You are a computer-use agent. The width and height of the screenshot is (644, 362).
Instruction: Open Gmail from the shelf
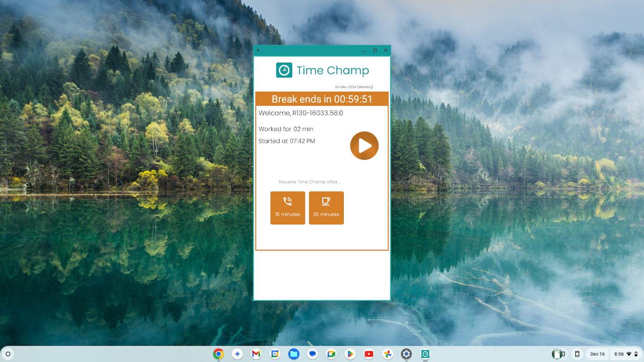coord(256,354)
